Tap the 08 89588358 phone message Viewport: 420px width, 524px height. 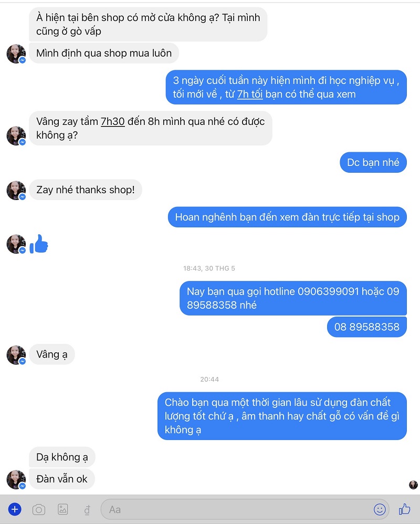pos(367,327)
